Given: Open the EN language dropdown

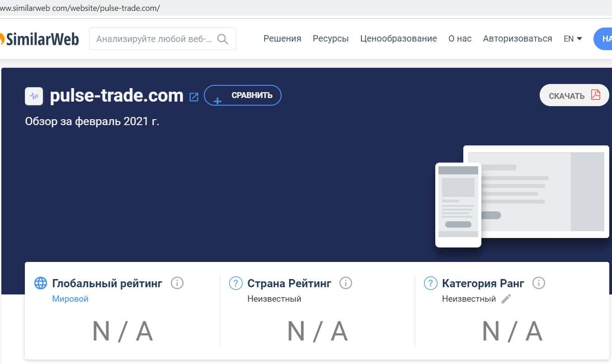Looking at the screenshot, I should 573,39.
